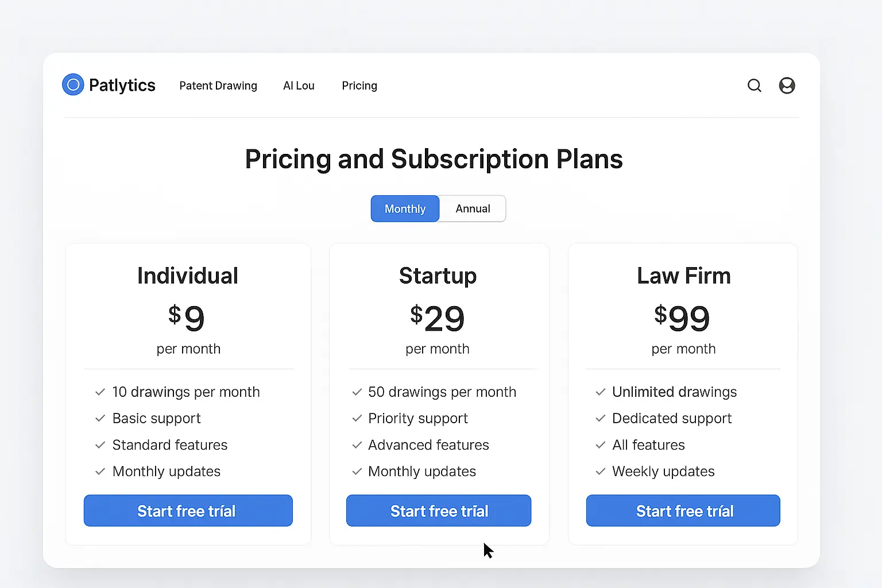Click the Patlytics brand name
882x588 pixels.
pos(122,85)
